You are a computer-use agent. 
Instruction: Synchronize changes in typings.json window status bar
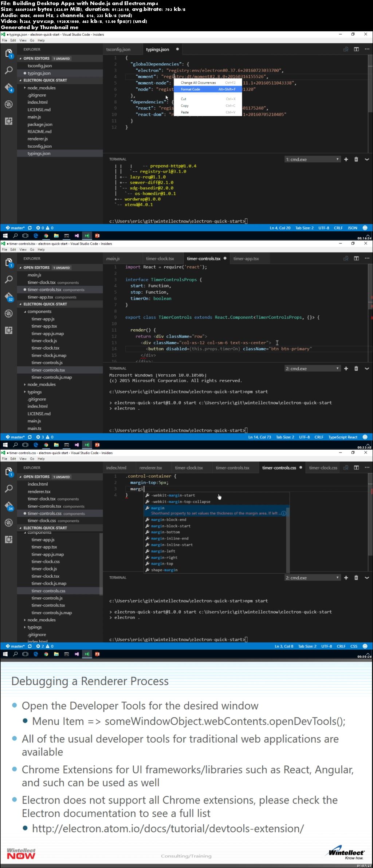click(x=30, y=228)
